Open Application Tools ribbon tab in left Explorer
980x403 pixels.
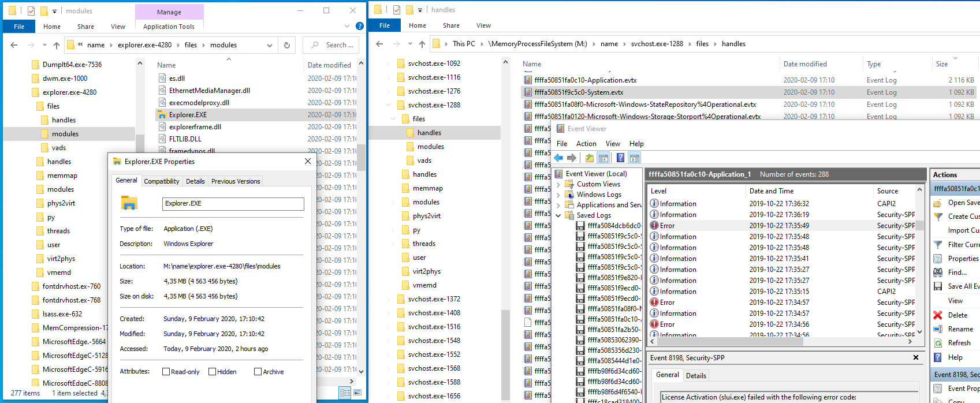(x=169, y=27)
